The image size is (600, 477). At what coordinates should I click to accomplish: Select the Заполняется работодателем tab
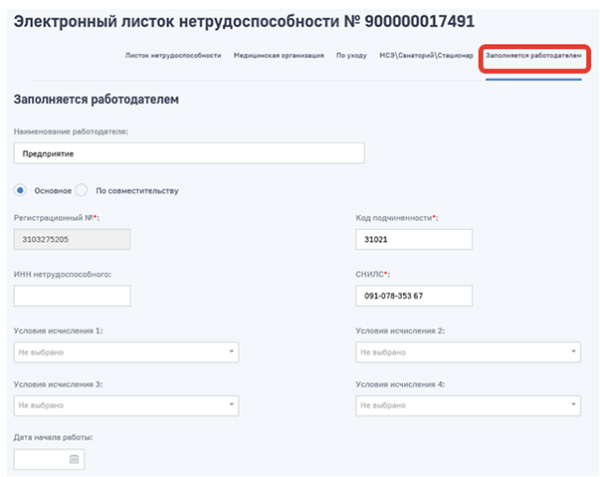532,56
